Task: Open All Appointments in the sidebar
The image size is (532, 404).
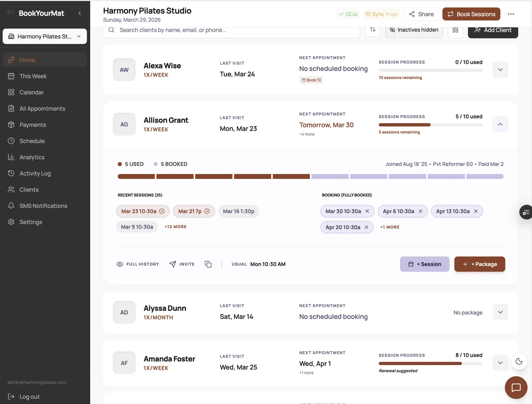Action: pyautogui.click(x=45, y=109)
